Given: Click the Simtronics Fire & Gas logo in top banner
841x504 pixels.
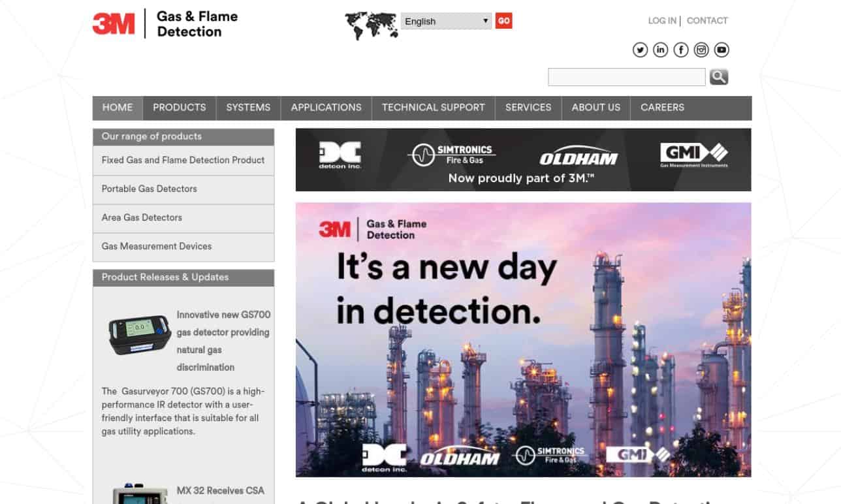Looking at the screenshot, I should point(452,154).
